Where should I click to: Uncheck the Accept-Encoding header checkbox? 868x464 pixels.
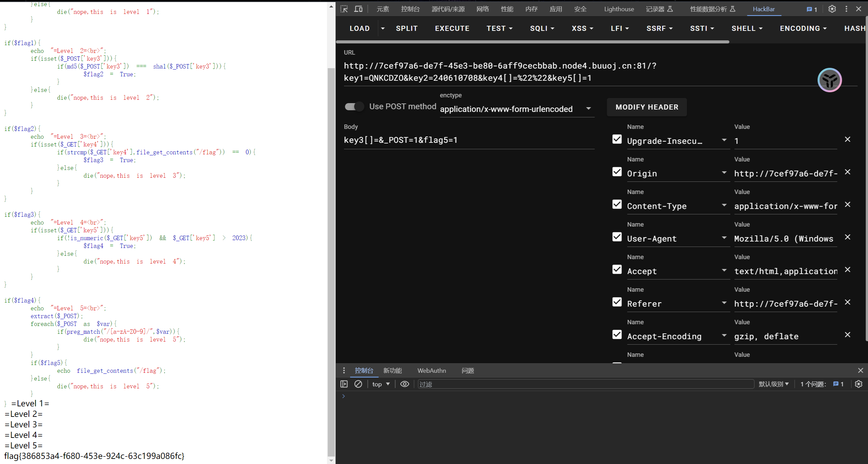pos(617,334)
